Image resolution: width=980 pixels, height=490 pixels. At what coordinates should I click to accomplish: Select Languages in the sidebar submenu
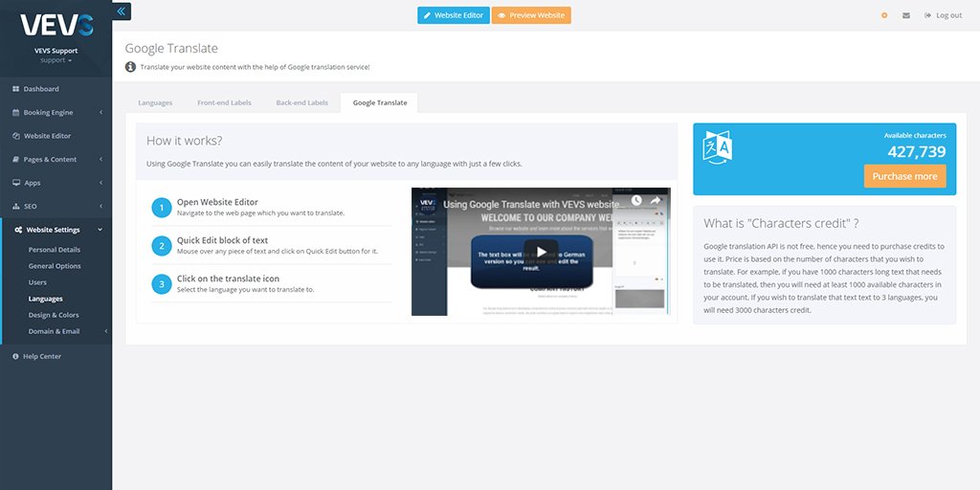(45, 299)
